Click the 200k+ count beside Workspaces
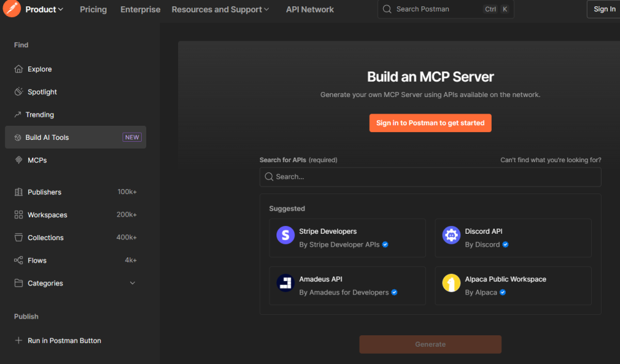 pos(126,215)
